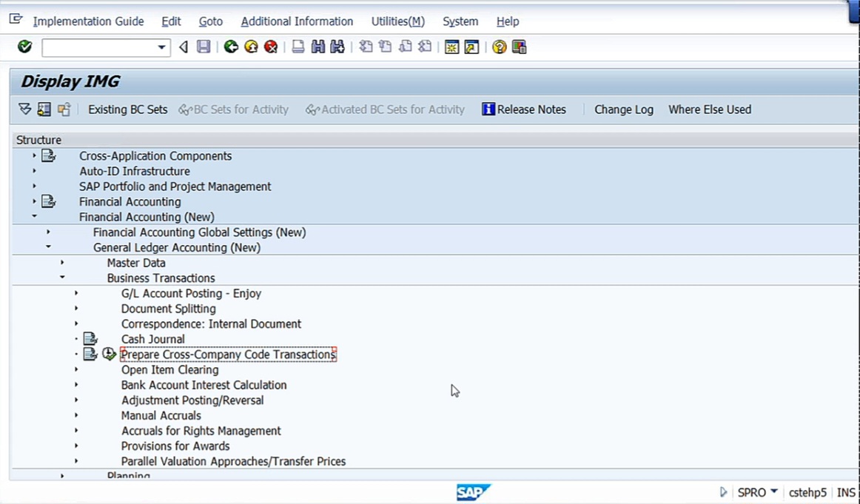Click the Find Next binoculars icon
This screenshot has height=504, width=860.
tap(337, 47)
